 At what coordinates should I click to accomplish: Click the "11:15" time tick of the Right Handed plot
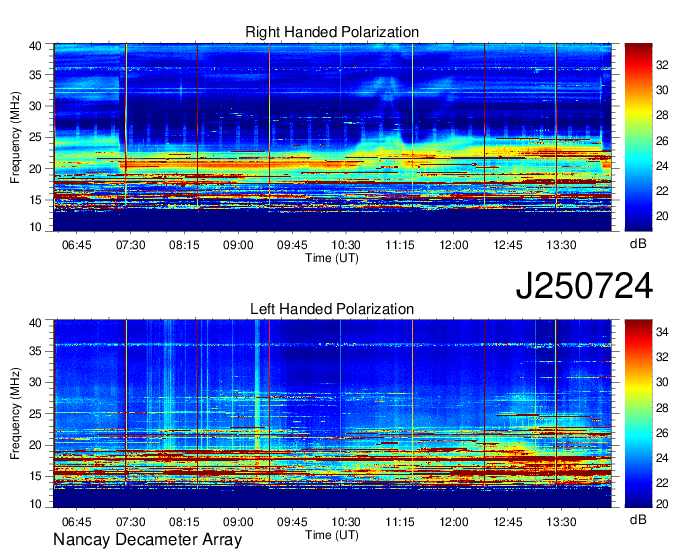click(400, 245)
